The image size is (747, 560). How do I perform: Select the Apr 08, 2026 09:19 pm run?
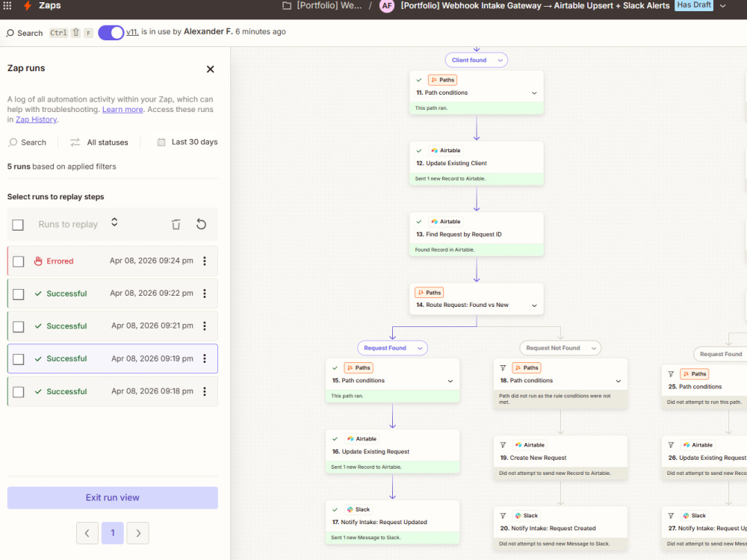coord(113,358)
